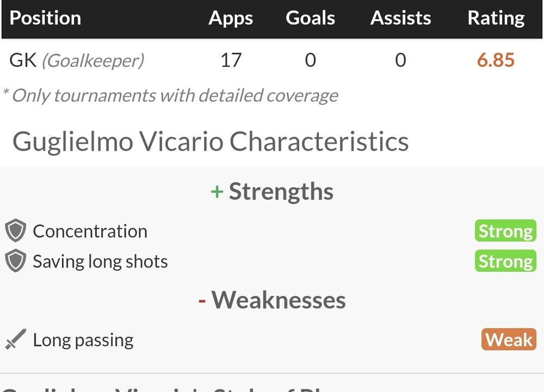The height and width of the screenshot is (392, 544).
Task: Click the Long passing weakness label
Action: coord(83,340)
